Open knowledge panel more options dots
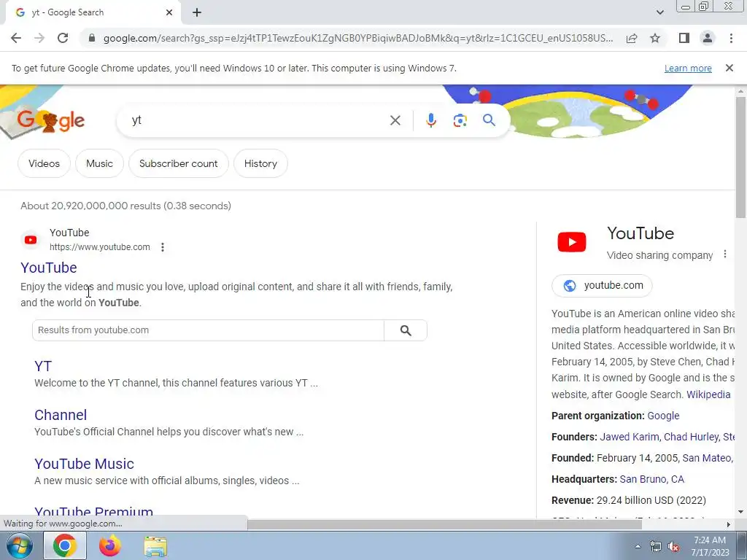Image resolution: width=747 pixels, height=560 pixels. pyautogui.click(x=724, y=254)
